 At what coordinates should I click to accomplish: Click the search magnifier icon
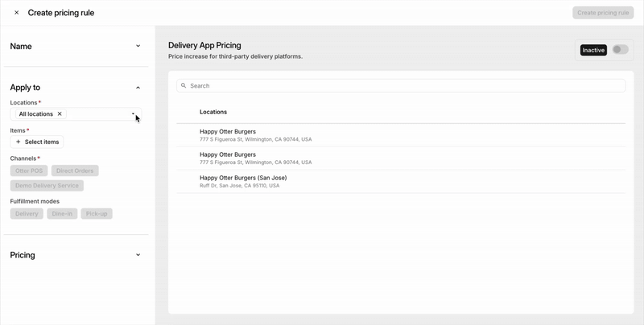(x=184, y=86)
